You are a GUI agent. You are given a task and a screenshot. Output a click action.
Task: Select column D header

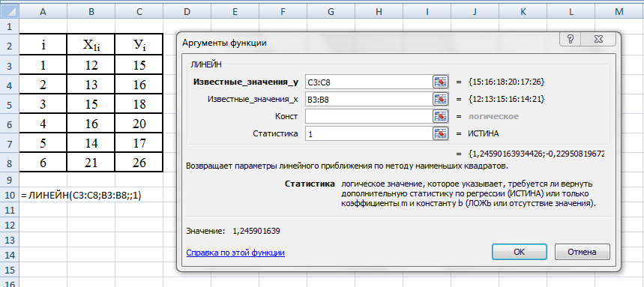pos(187,12)
